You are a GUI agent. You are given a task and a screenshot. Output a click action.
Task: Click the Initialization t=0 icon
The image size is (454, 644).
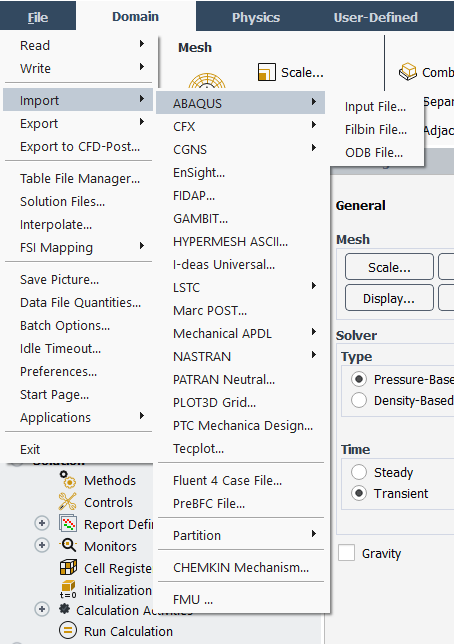(x=68, y=589)
